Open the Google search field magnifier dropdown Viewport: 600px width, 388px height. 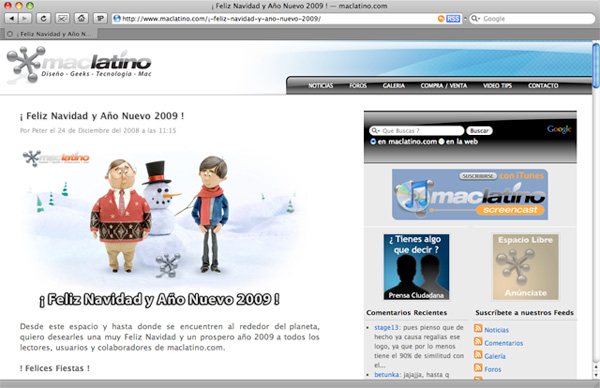click(476, 18)
